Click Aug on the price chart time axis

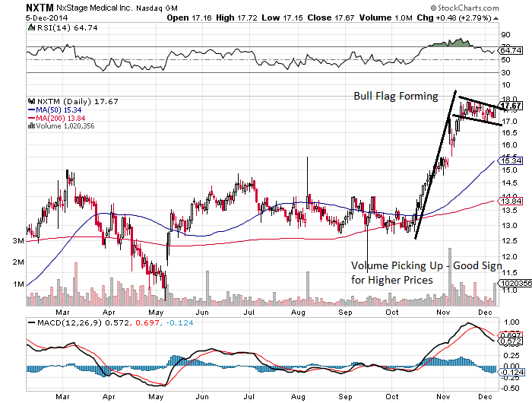[x=298, y=313]
